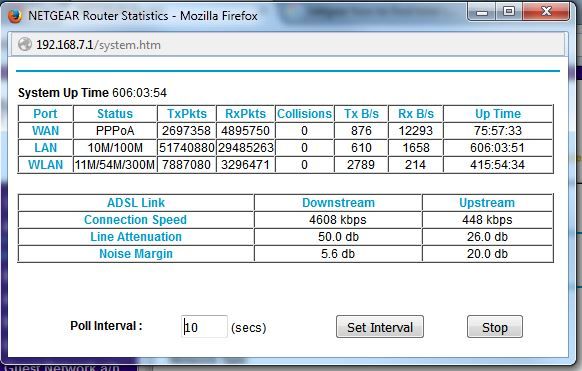Stop the statistics polling
Viewport: 582px width, 371px height.
495,327
